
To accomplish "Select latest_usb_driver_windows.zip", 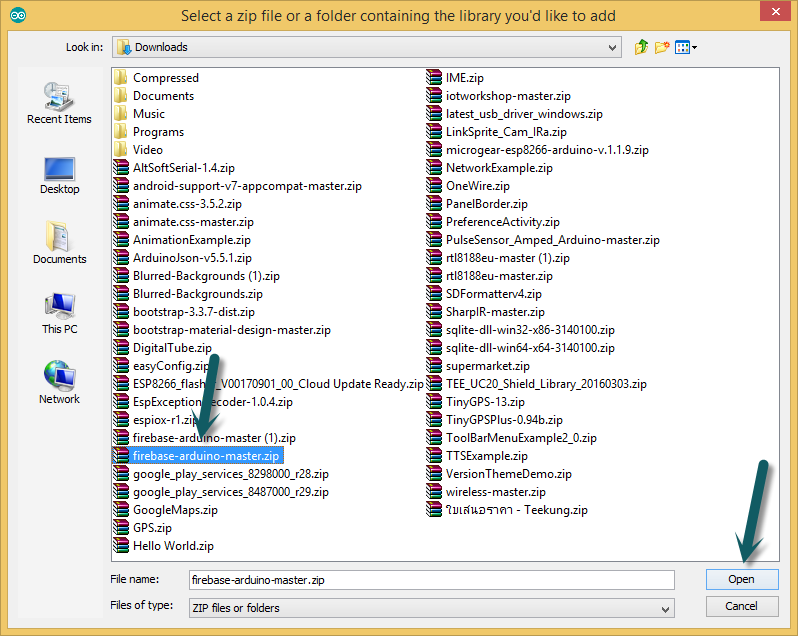I will pos(515,113).
